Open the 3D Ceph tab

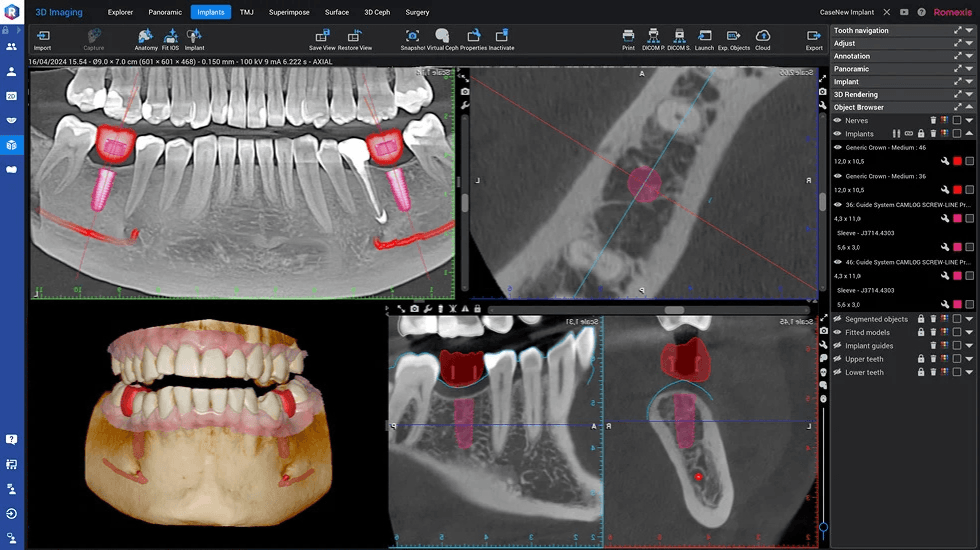pyautogui.click(x=377, y=12)
